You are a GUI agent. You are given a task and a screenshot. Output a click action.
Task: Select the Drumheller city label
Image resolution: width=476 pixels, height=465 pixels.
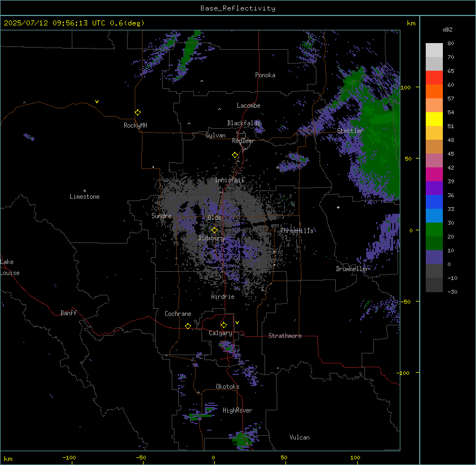point(352,269)
